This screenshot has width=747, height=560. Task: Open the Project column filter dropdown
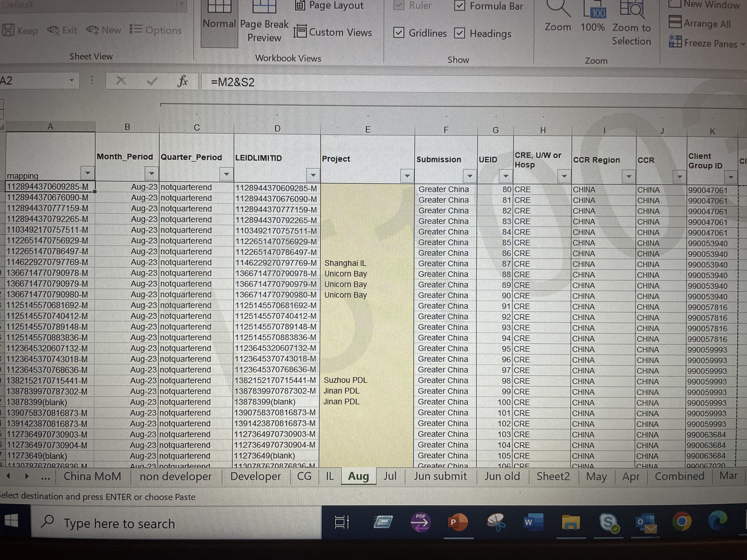click(x=407, y=176)
